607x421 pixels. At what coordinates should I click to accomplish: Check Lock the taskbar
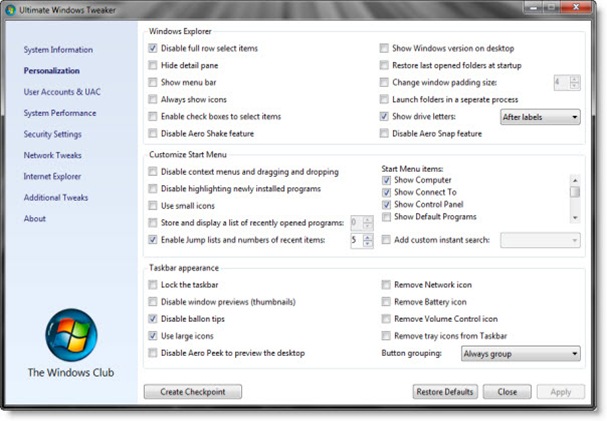point(153,285)
